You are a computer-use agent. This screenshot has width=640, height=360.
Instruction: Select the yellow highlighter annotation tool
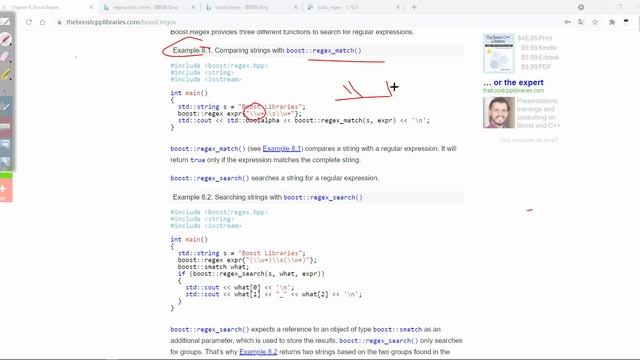[5, 74]
